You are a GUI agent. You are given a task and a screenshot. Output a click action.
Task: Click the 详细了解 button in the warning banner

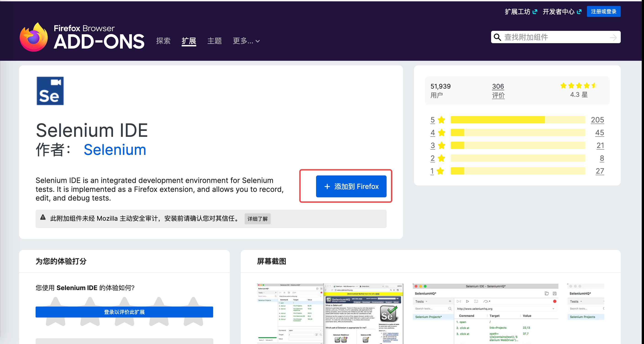click(x=257, y=219)
